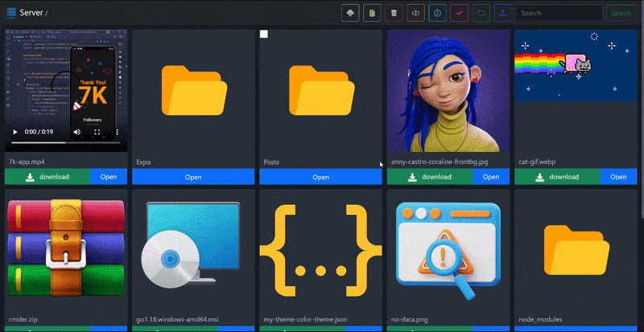The height and width of the screenshot is (332, 644).
Task: Play the 7k-app.mp4 video
Action: coord(15,132)
